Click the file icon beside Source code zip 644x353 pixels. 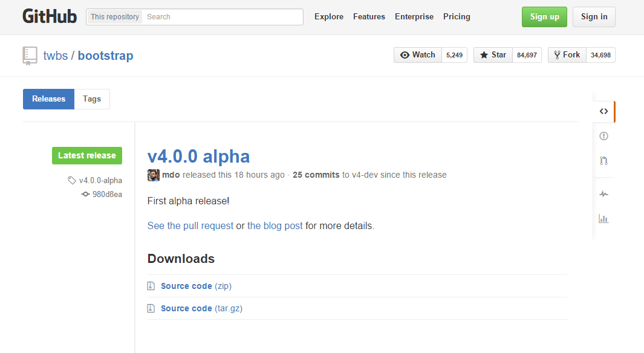click(x=151, y=285)
